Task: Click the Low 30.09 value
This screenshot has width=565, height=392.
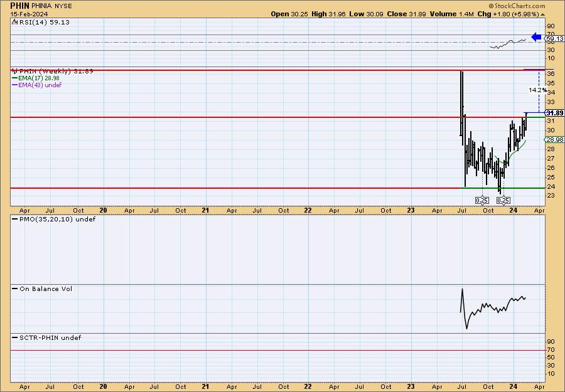Action: 366,14
